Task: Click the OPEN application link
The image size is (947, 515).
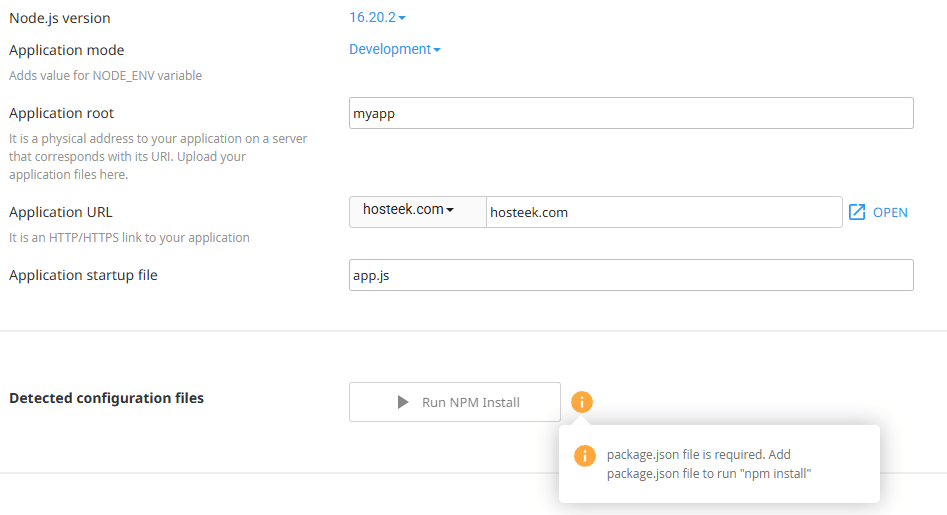Action: [x=890, y=213]
